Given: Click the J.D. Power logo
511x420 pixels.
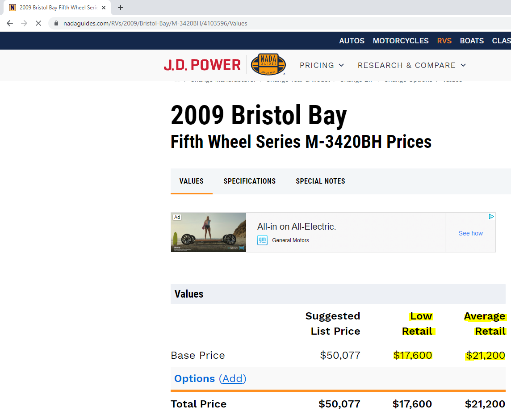Looking at the screenshot, I should click(202, 65).
